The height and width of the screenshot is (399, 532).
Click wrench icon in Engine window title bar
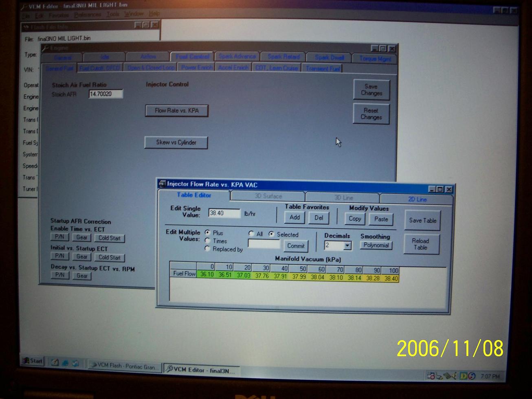click(x=46, y=48)
